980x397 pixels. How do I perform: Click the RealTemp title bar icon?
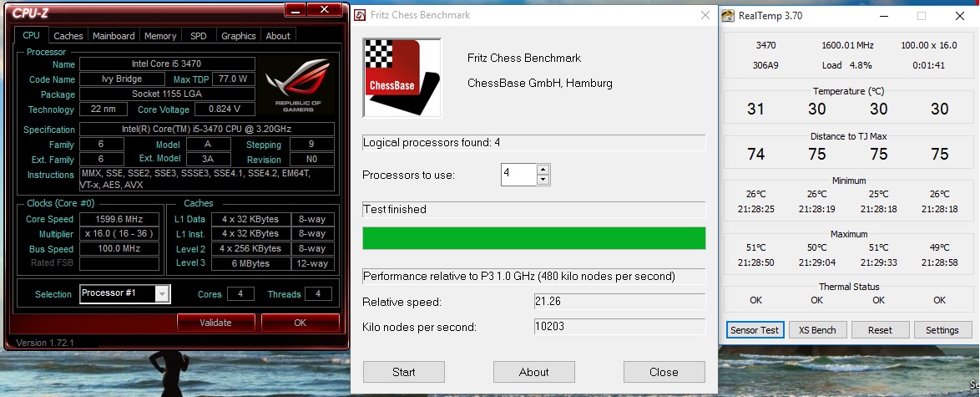[728, 16]
